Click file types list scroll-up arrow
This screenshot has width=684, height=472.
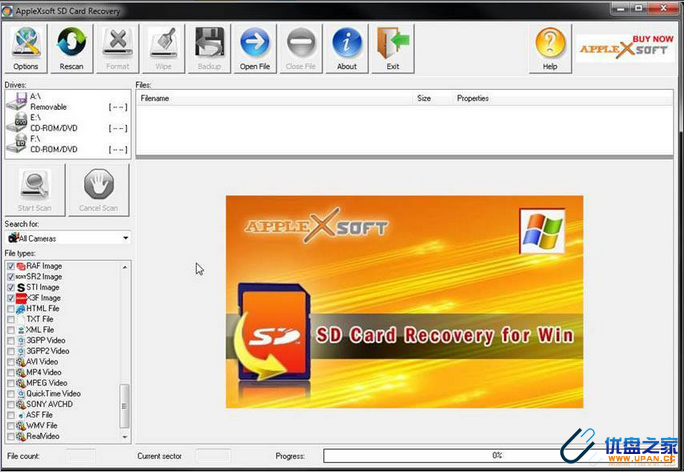[125, 267]
